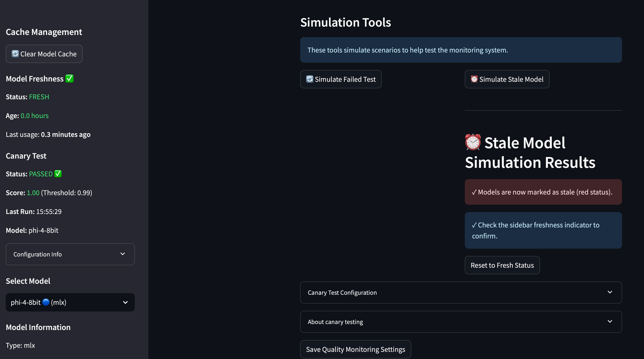Viewport: 644px width, 359px height.
Task: Click the blue sidebar freshness confirmation notice
Action: click(543, 230)
